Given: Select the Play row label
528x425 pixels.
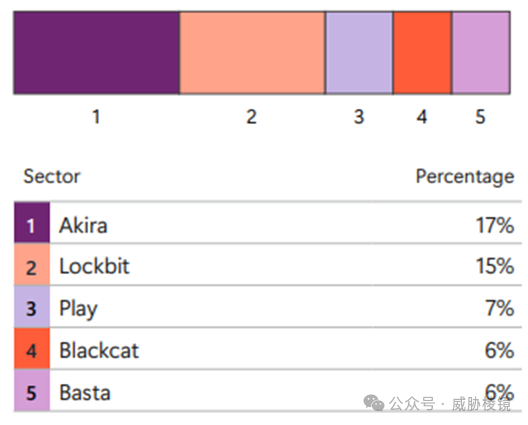Looking at the screenshot, I should click(x=78, y=309).
